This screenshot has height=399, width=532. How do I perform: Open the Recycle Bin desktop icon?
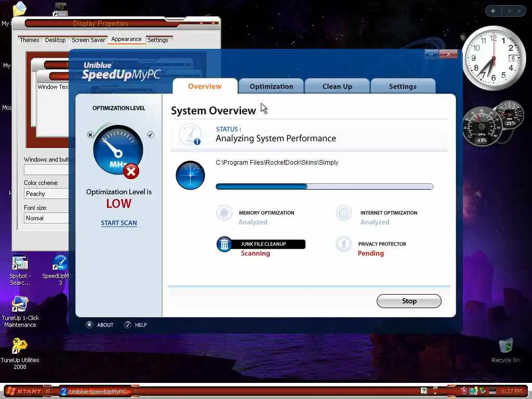506,351
